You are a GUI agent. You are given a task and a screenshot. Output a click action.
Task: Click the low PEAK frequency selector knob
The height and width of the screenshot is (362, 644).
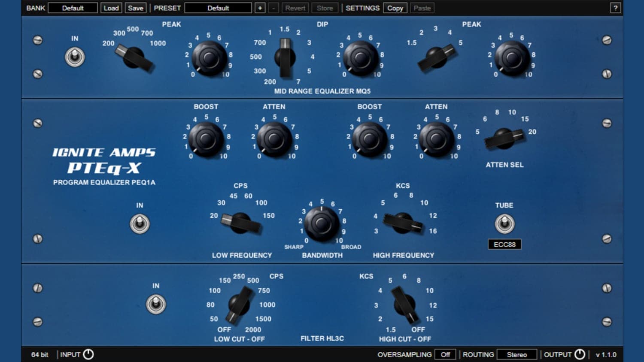click(x=134, y=57)
